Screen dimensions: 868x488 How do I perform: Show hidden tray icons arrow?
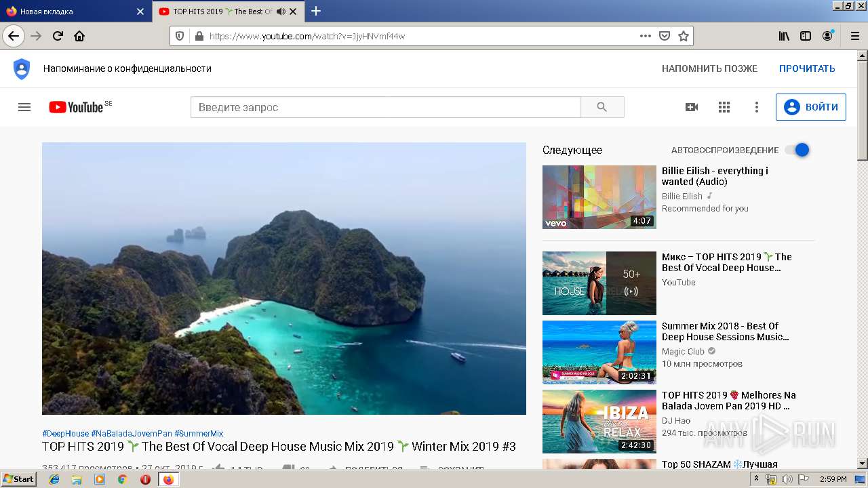(x=756, y=479)
